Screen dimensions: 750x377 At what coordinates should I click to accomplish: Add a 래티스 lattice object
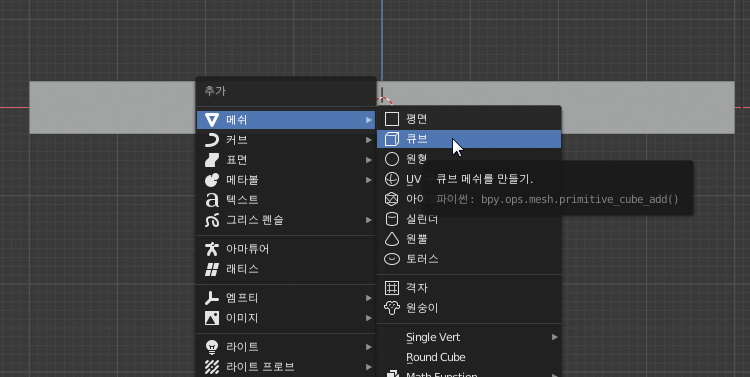(x=286, y=269)
